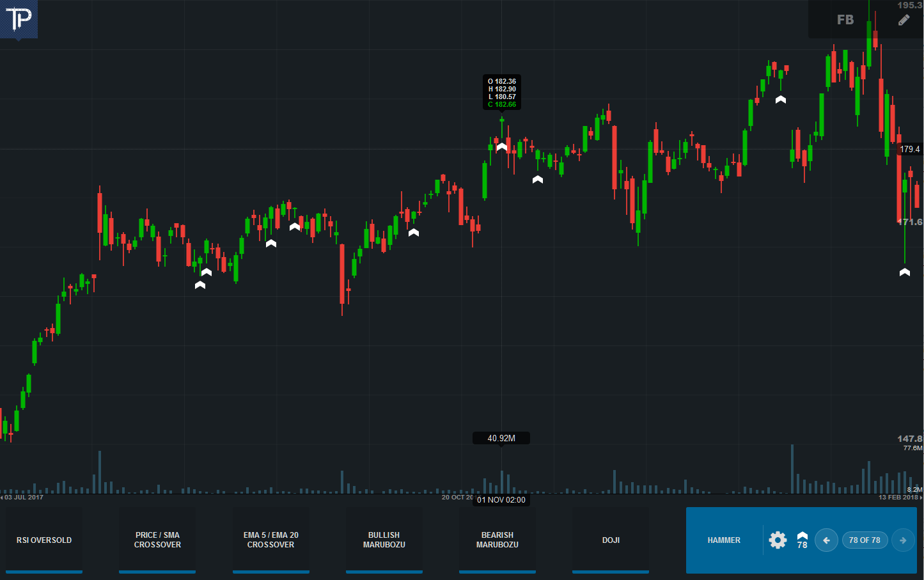924x580 pixels.
Task: Select the EMA 5 / EMA 20 Crossover pattern
Action: [271, 540]
